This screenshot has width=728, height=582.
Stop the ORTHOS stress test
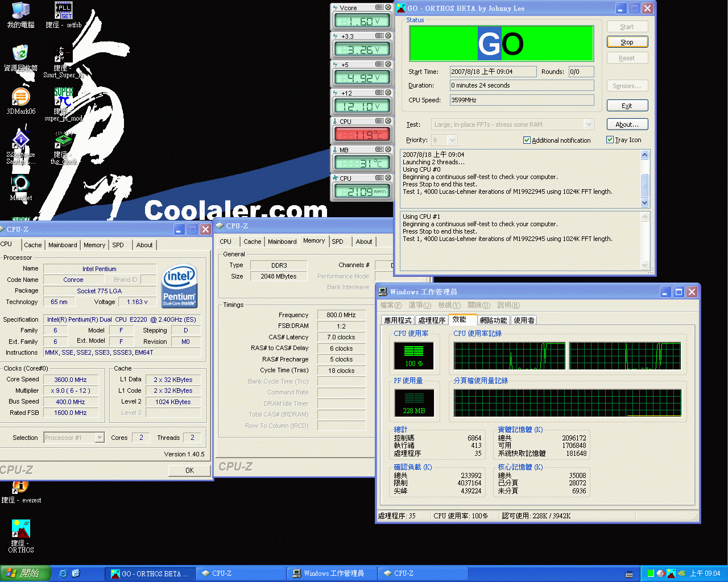point(627,42)
